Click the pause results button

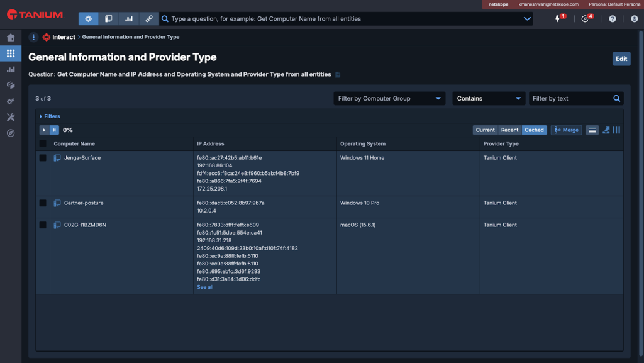[x=54, y=130]
